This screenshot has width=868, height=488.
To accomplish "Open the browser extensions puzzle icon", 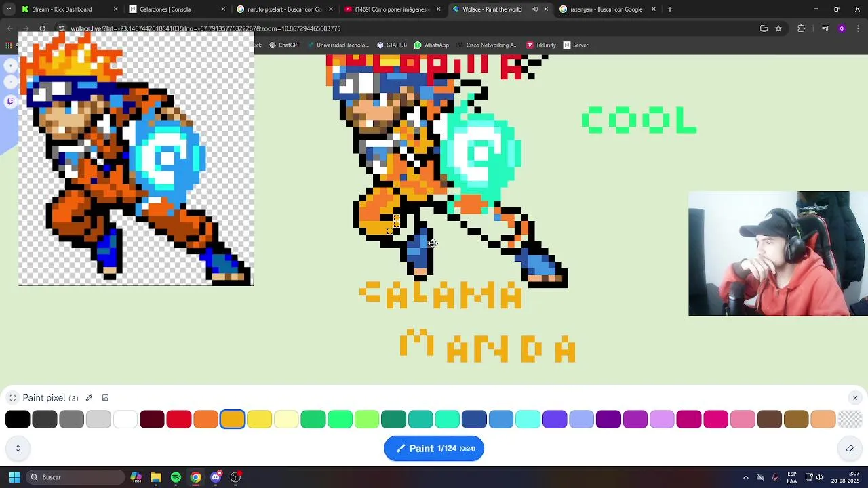I will click(x=801, y=28).
